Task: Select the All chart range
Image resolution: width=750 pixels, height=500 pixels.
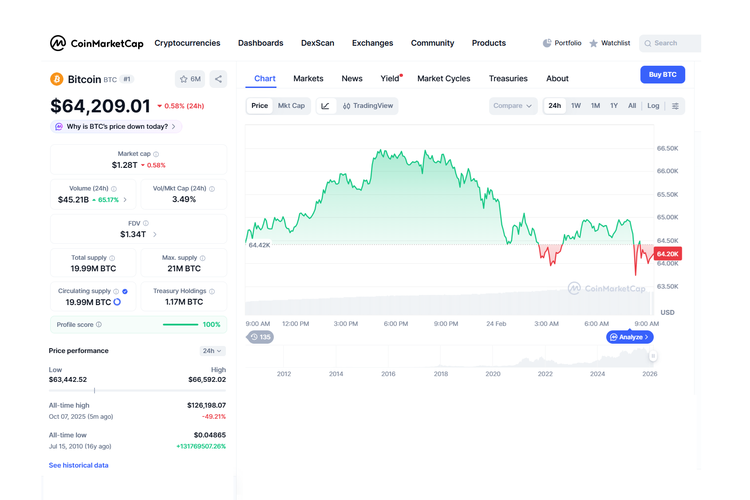Action: point(632,106)
